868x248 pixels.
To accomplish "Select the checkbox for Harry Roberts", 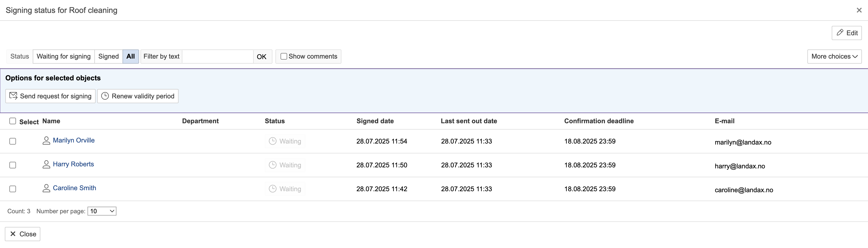I will tap(13, 165).
